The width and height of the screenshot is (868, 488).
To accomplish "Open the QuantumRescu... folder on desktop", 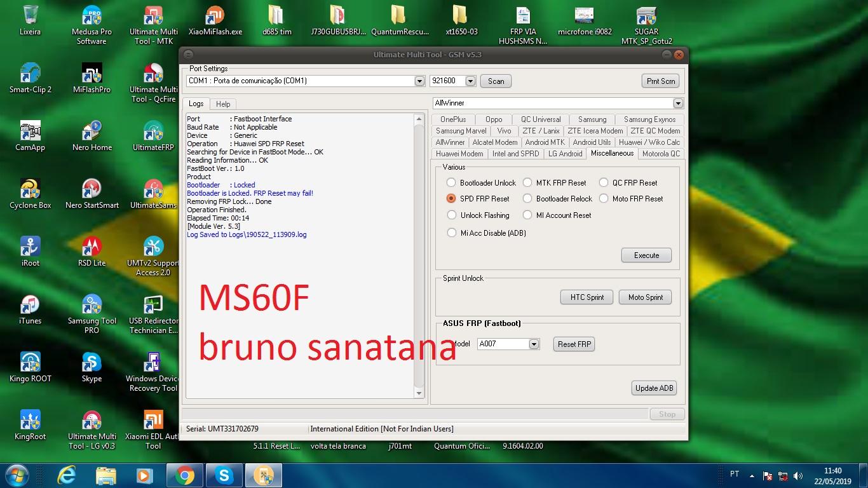I will (x=400, y=20).
